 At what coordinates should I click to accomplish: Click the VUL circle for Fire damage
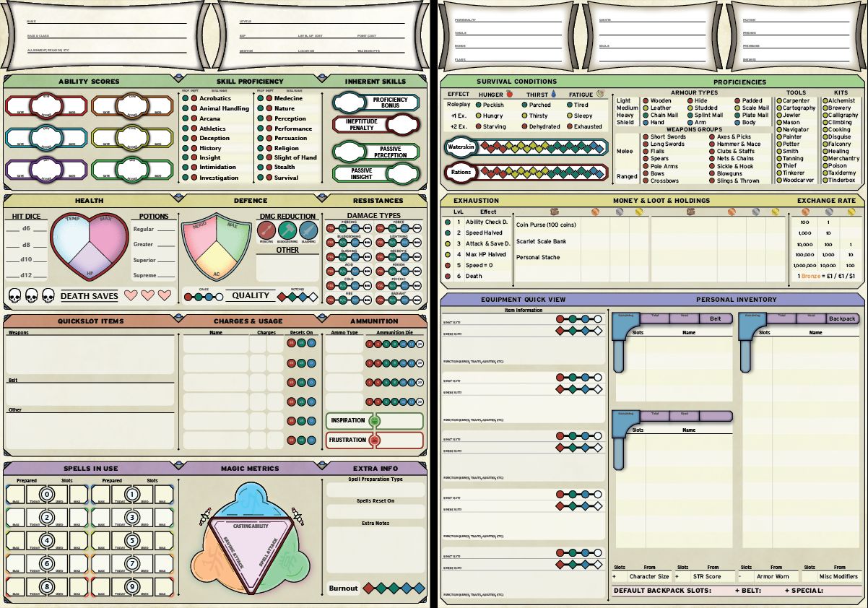point(330,298)
